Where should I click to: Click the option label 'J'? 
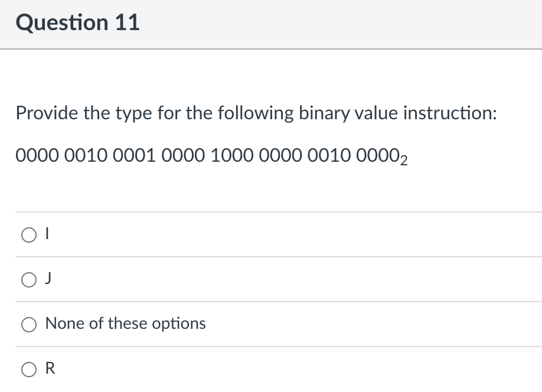pos(49,279)
